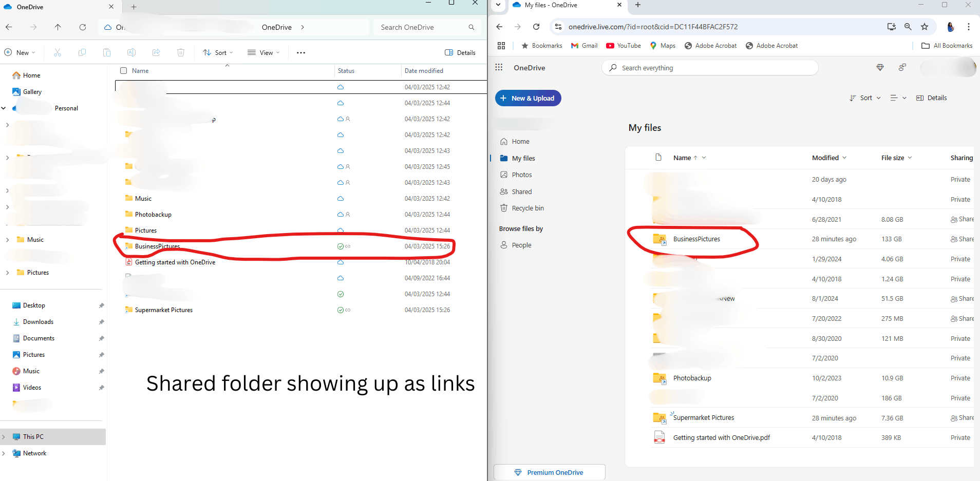This screenshot has width=980, height=481.
Task: Click the Search everything field in OneDrive web
Action: 710,68
